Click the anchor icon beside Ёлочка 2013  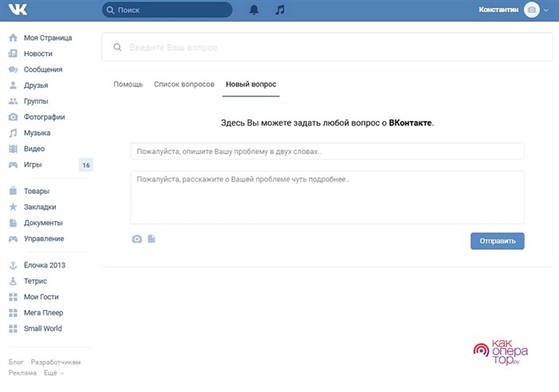[14, 265]
